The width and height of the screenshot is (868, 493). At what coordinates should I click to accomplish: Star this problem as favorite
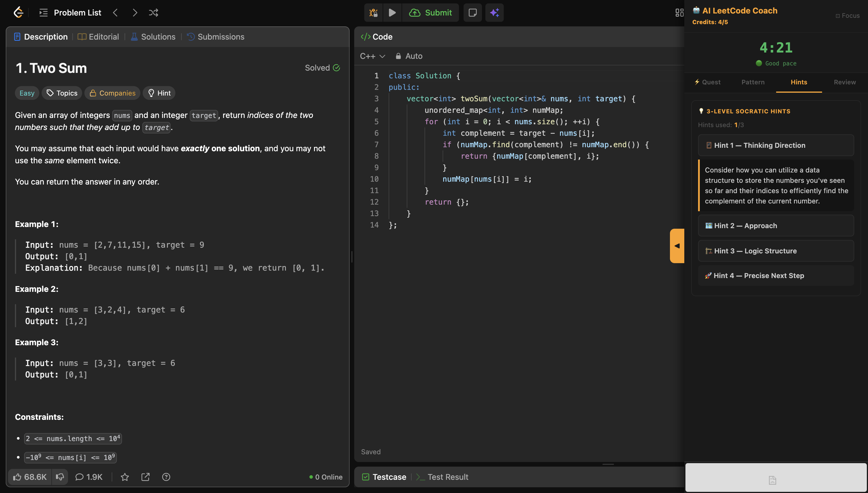[x=125, y=477]
